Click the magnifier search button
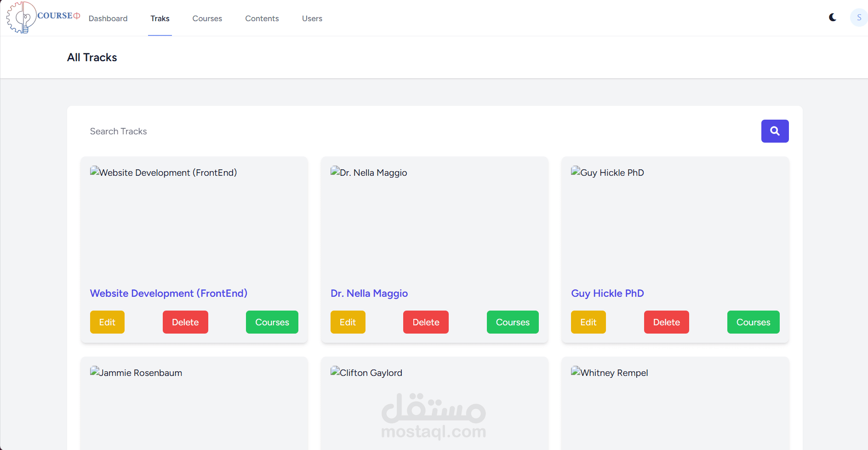This screenshot has height=450, width=868. (x=775, y=131)
